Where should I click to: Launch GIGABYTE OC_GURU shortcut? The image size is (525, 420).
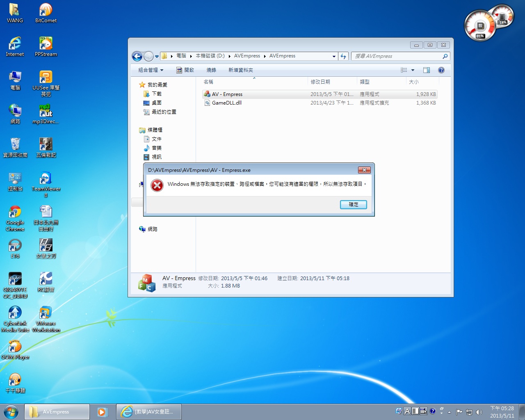(15, 285)
